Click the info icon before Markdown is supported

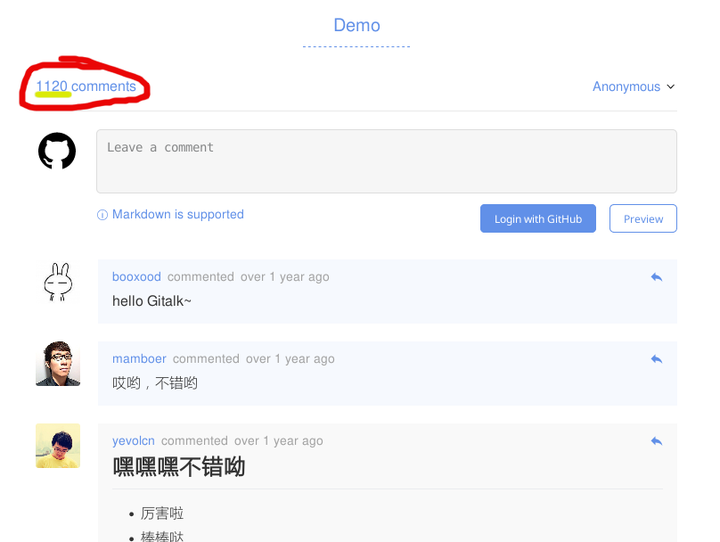pyautogui.click(x=102, y=215)
